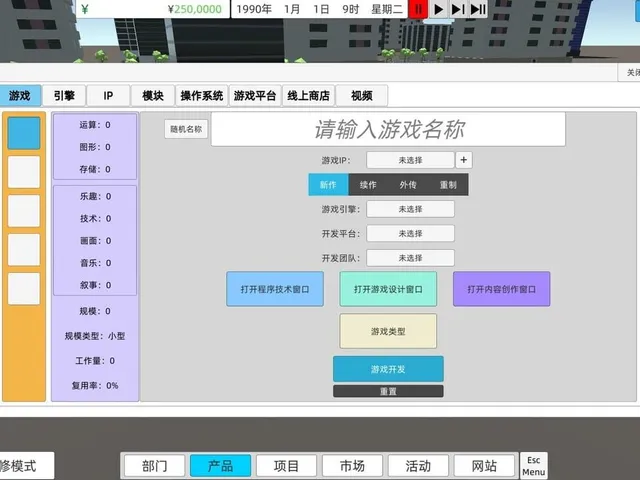Viewport: 640px width, 480px height.
Task: Switch to the 引擎 tab
Action: point(64,96)
